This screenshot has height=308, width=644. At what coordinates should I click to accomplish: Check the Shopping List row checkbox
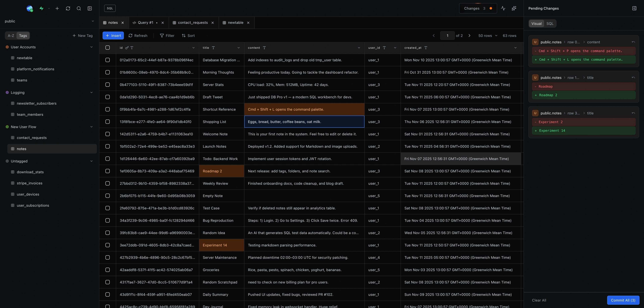[108, 122]
